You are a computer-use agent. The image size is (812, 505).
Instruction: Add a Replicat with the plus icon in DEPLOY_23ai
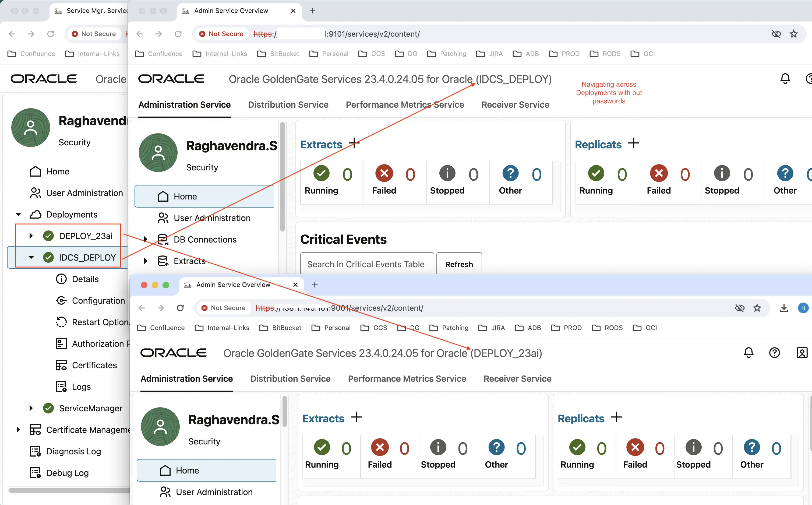click(616, 417)
